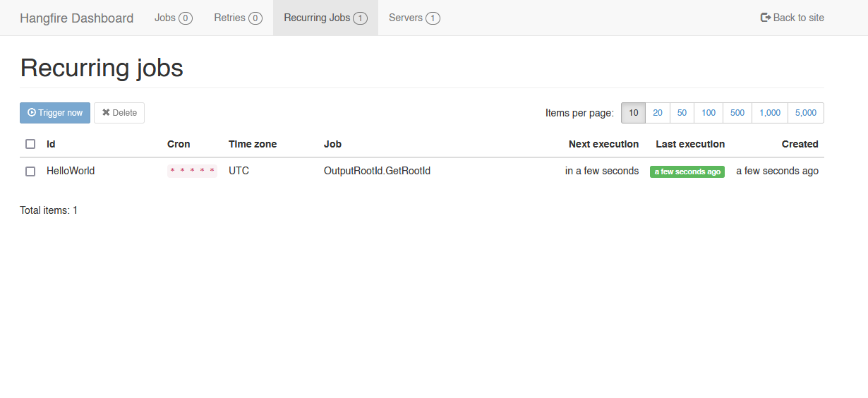The image size is (868, 398).
Task: Choose 100 items per page
Action: tap(709, 113)
